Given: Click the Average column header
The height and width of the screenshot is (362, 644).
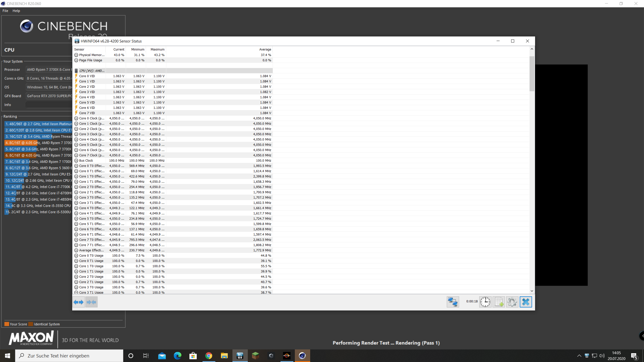Looking at the screenshot, I should [x=265, y=50].
